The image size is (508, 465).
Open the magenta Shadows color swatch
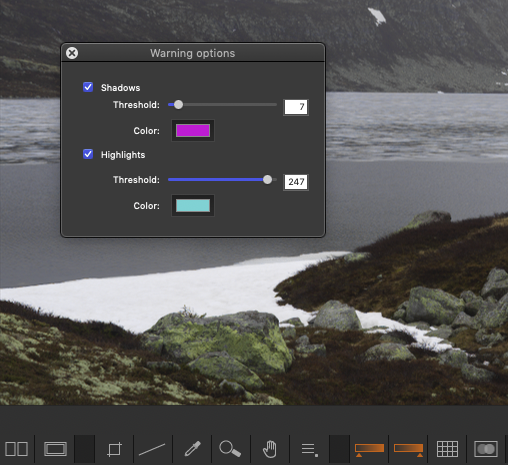pos(193,130)
